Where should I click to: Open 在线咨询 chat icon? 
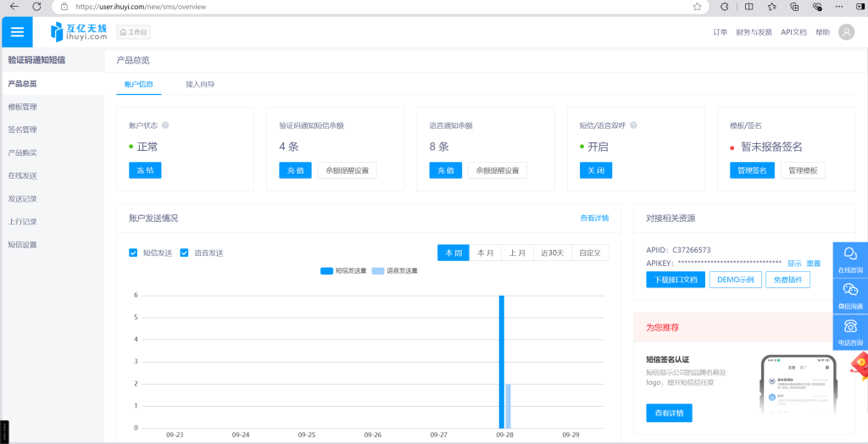tap(850, 259)
